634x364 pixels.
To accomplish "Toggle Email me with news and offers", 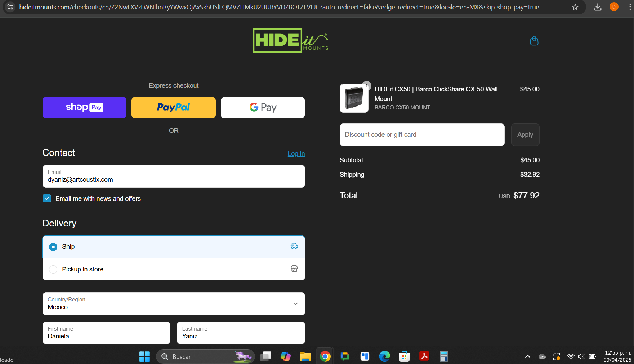I will coord(47,198).
